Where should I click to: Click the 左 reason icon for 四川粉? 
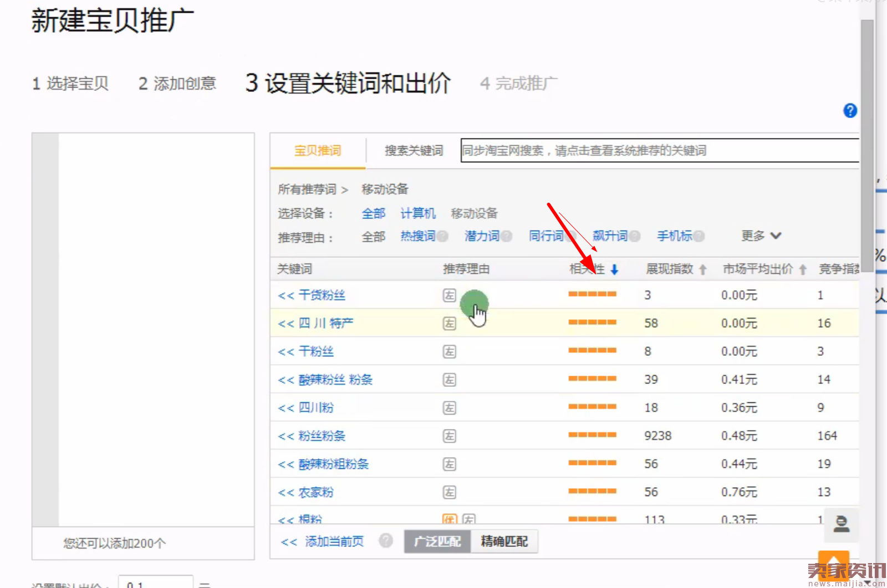click(449, 408)
